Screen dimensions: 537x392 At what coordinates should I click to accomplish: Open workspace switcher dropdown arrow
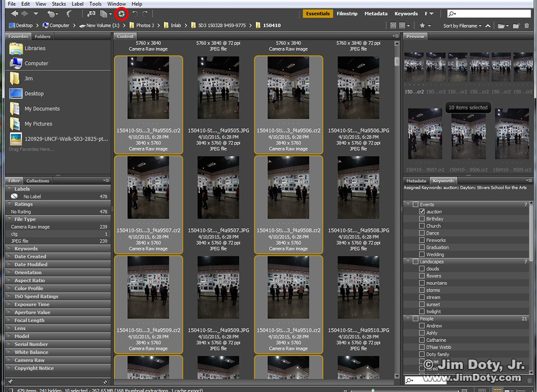point(432,14)
